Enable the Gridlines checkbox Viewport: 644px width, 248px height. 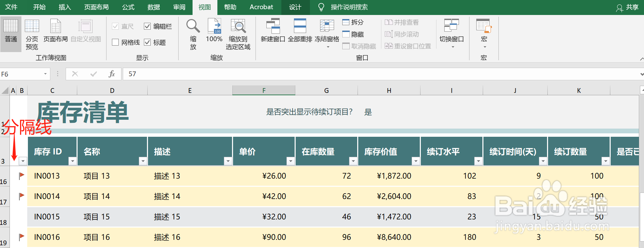(x=115, y=42)
